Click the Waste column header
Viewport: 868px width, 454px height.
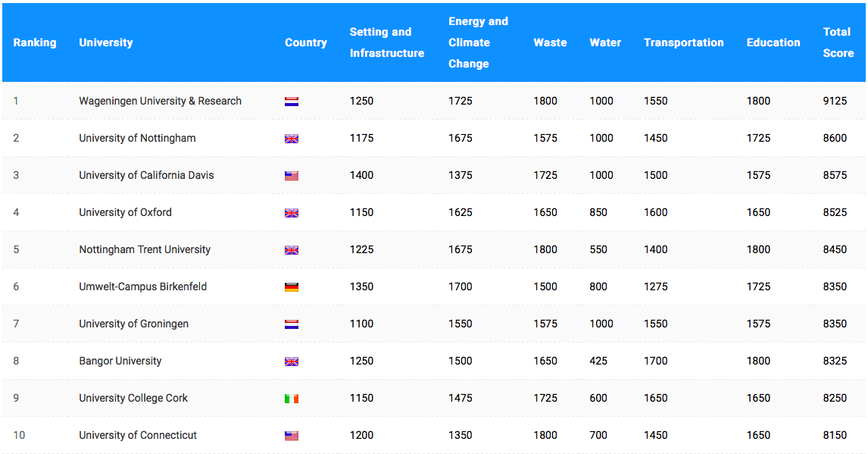(550, 42)
